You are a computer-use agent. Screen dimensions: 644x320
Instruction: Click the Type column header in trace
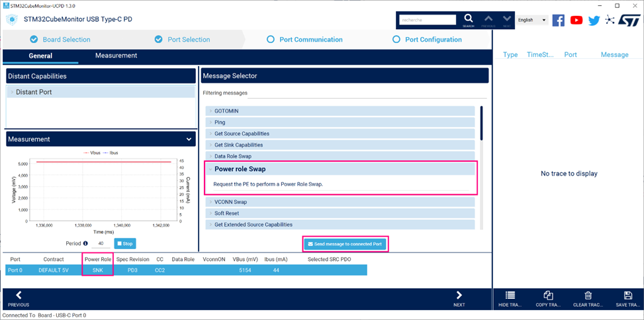[x=510, y=55]
